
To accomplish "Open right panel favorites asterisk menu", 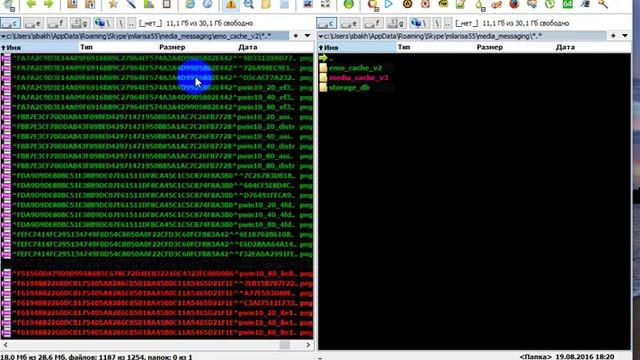I will click(x=613, y=36).
